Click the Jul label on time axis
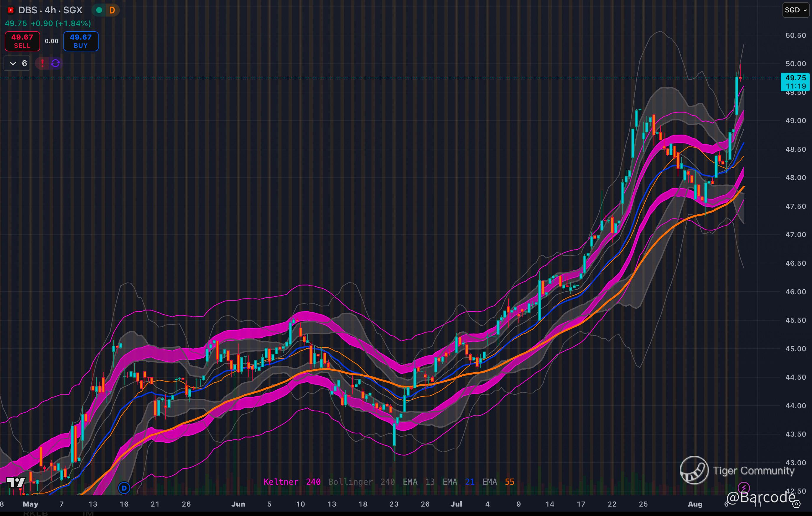The image size is (812, 516). (456, 504)
